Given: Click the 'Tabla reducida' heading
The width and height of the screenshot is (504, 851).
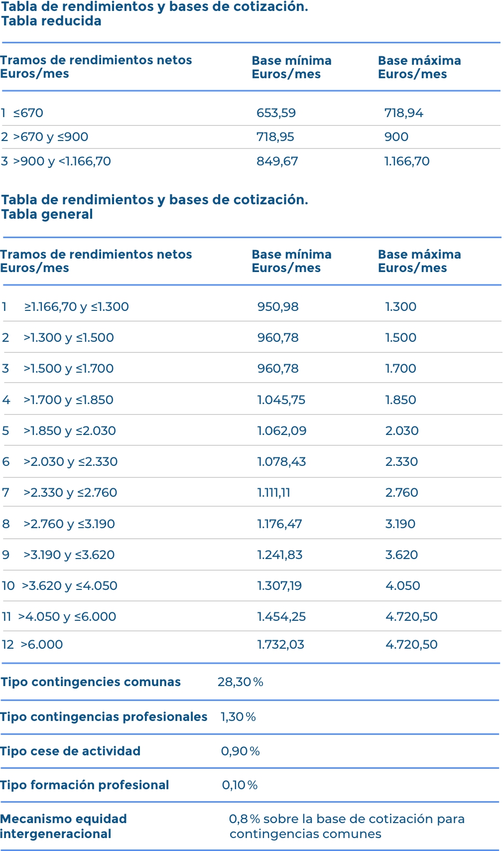Looking at the screenshot, I should (51, 21).
